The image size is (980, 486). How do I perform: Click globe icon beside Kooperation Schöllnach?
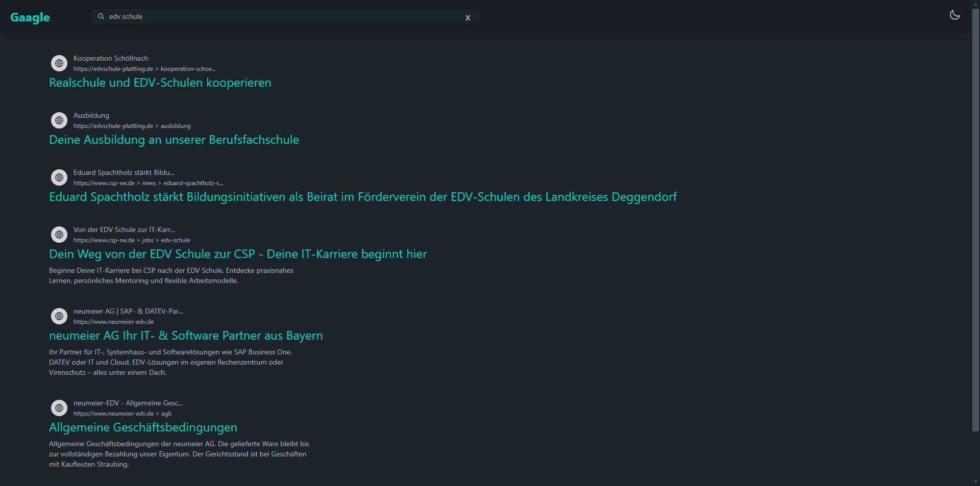59,63
